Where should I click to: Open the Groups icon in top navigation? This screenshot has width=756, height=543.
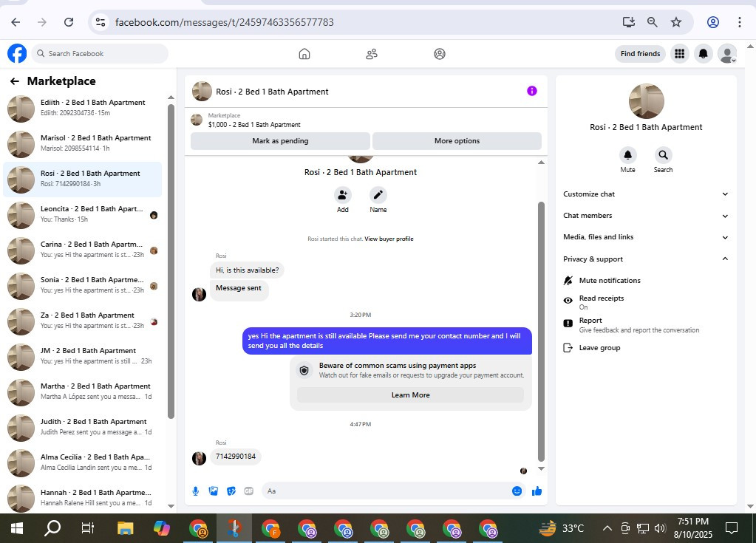point(439,53)
